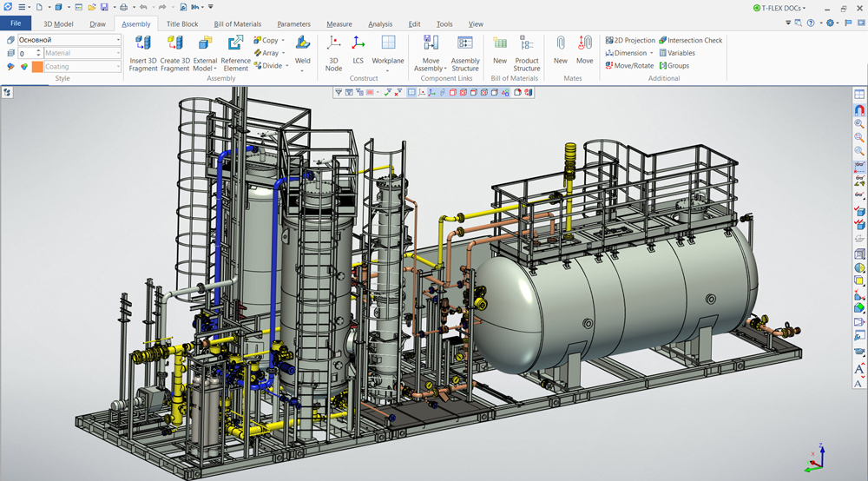Click the orange color swatch in Style

37,67
